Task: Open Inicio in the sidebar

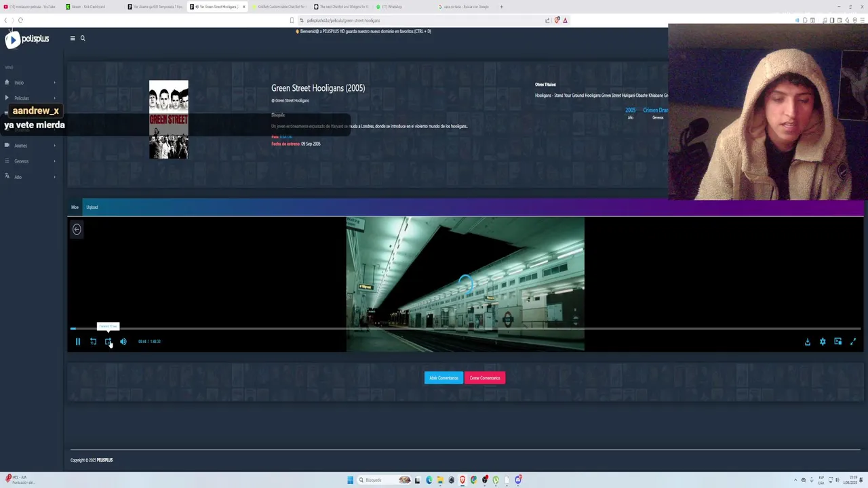Action: (19, 83)
